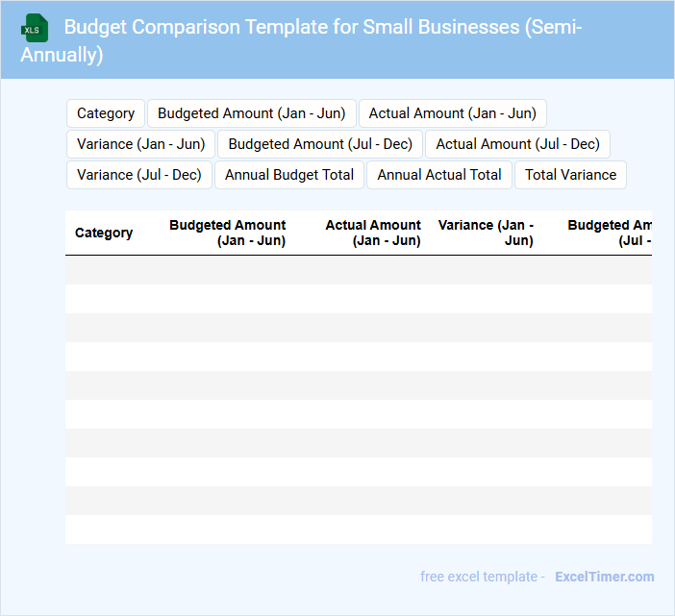The width and height of the screenshot is (675, 616).
Task: Click the last empty table row
Action: click(358, 530)
